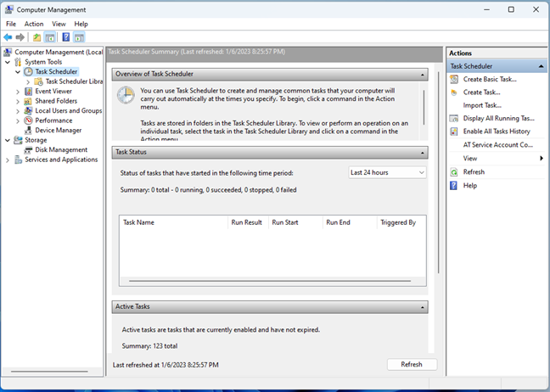
Task: Expand the Event Viewer node
Action: [x=18, y=92]
